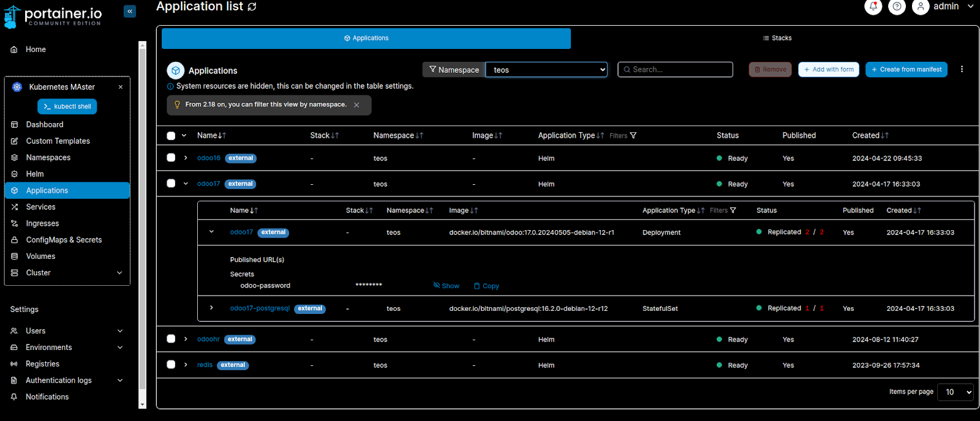
Task: Collapse the sidebar with the double-chevron icon
Action: (x=130, y=11)
